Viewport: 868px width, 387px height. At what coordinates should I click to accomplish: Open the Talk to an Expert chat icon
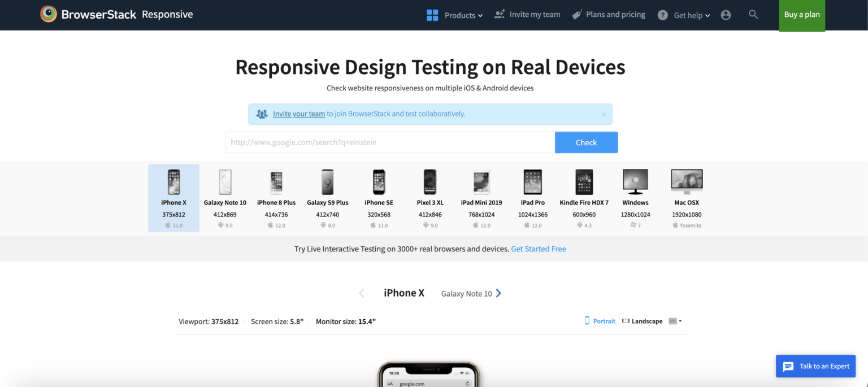(x=788, y=366)
